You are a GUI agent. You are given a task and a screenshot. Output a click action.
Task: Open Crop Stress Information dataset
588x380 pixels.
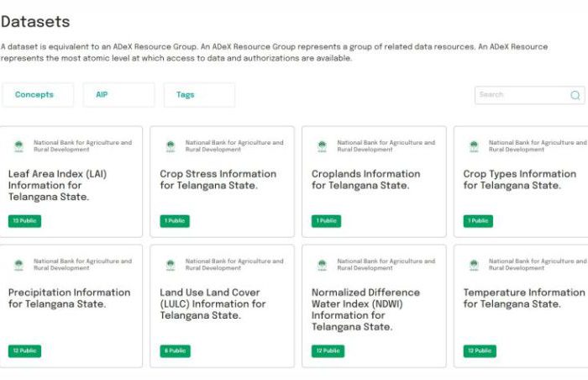tap(218, 179)
